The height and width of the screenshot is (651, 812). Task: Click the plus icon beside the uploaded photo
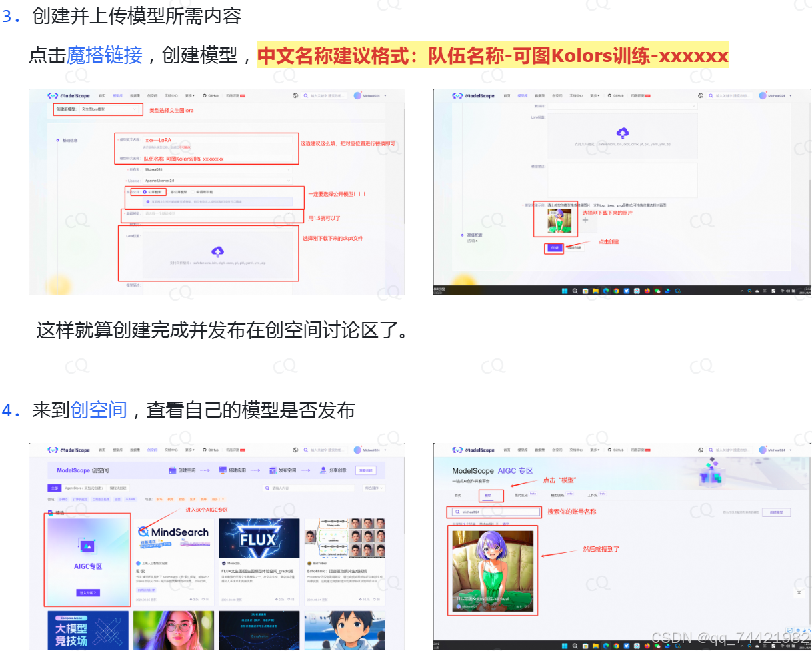coord(585,220)
